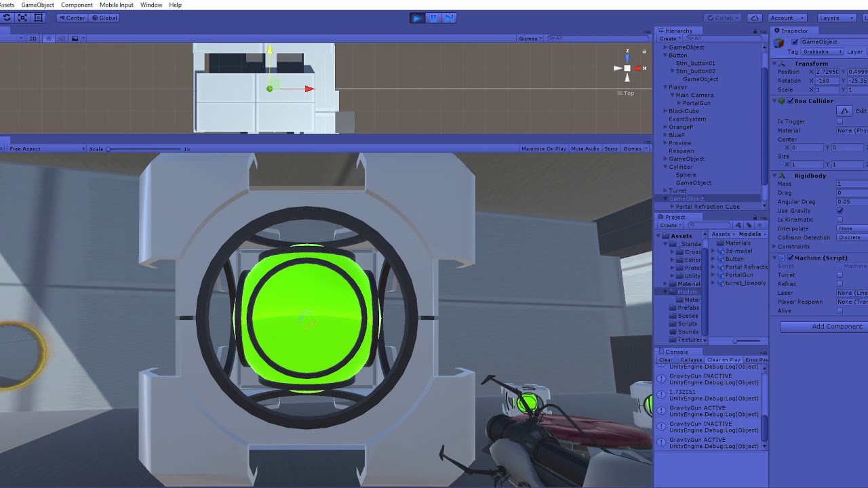Screen dimensions: 868x488
Task: Click the Machine script component icon
Action: [781, 258]
